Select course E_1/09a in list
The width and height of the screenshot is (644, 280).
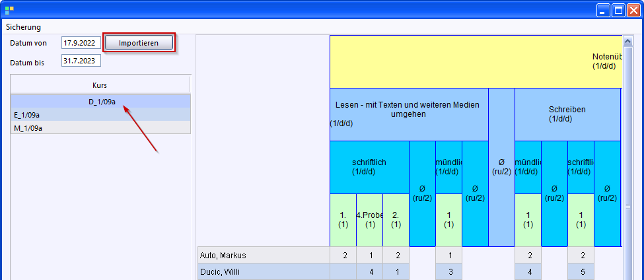coord(100,114)
